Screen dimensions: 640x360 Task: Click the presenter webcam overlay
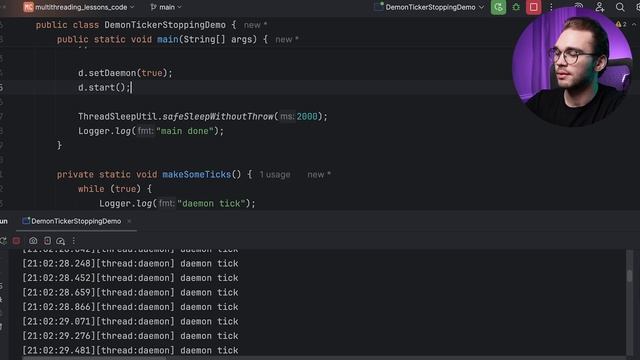tap(572, 66)
